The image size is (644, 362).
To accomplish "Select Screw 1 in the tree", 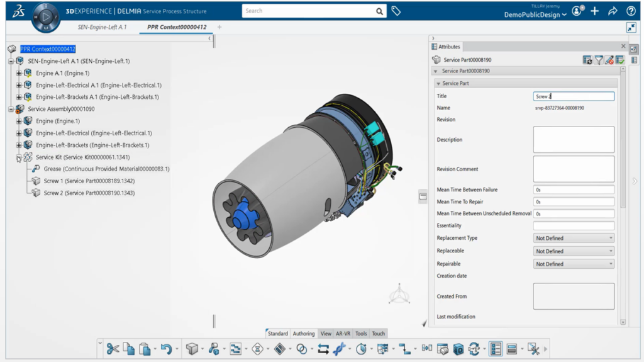I will tap(89, 181).
